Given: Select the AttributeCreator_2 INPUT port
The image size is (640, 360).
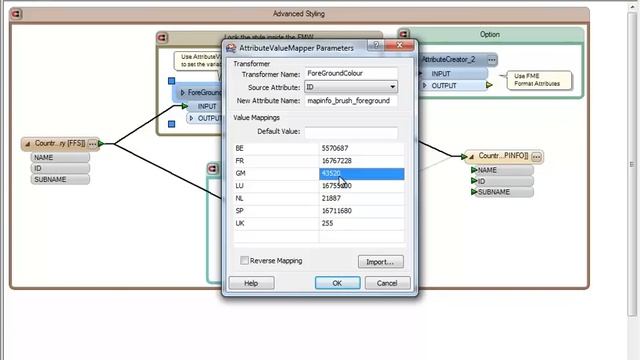Looking at the screenshot, I should pos(452,74).
